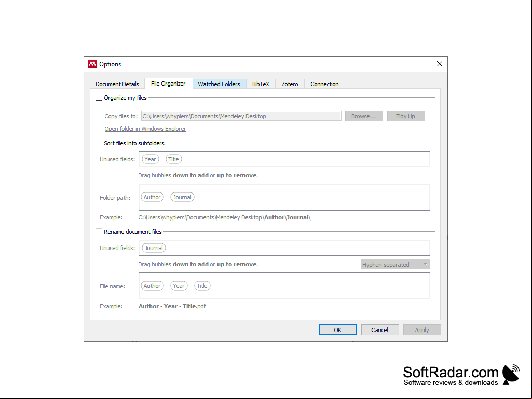Click Cancel to dismiss options

click(x=379, y=330)
